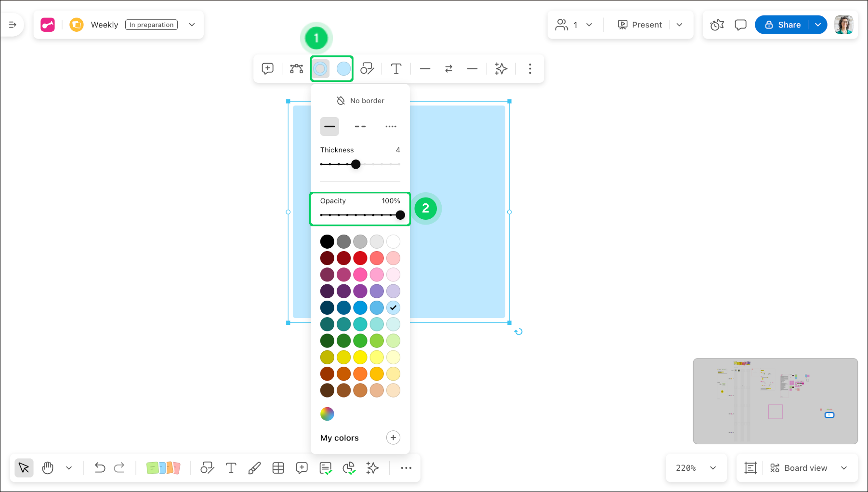Click the AI sparkle icon in shape toolbar
Viewport: 868px width, 492px height.
tap(501, 69)
